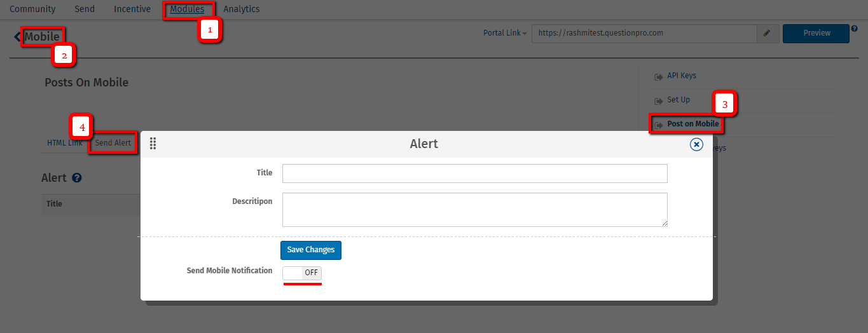Toggle the Send Mobile Notification switch
868x333 pixels.
pos(302,273)
